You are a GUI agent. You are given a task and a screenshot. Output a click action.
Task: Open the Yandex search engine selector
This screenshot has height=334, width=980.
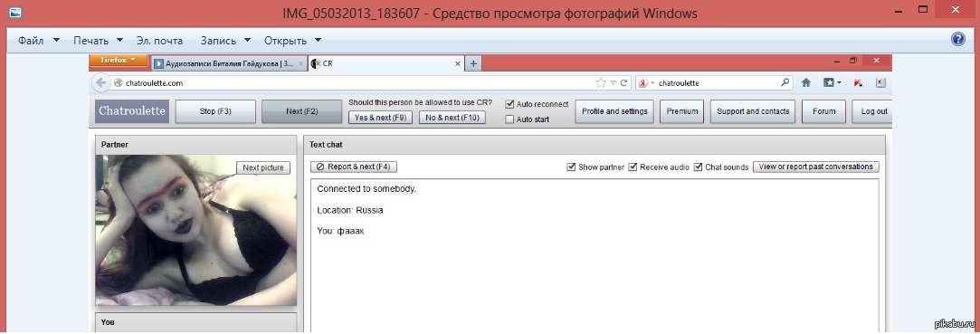tap(645, 82)
